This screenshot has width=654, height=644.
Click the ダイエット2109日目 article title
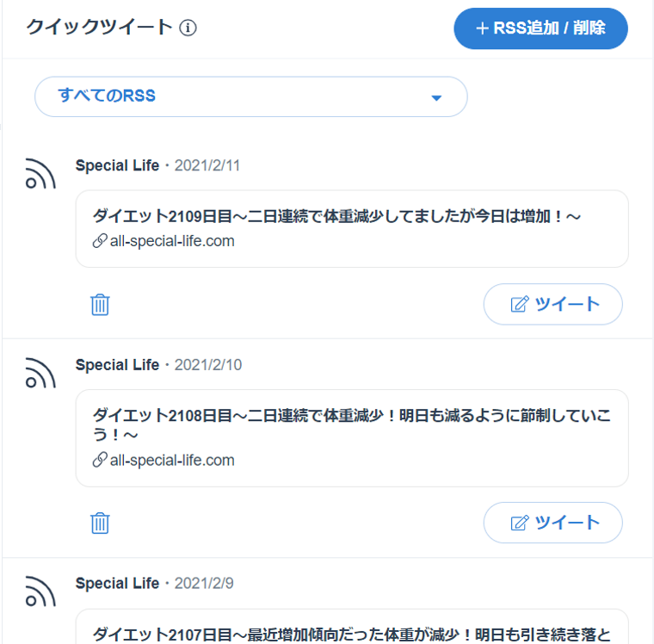click(336, 216)
